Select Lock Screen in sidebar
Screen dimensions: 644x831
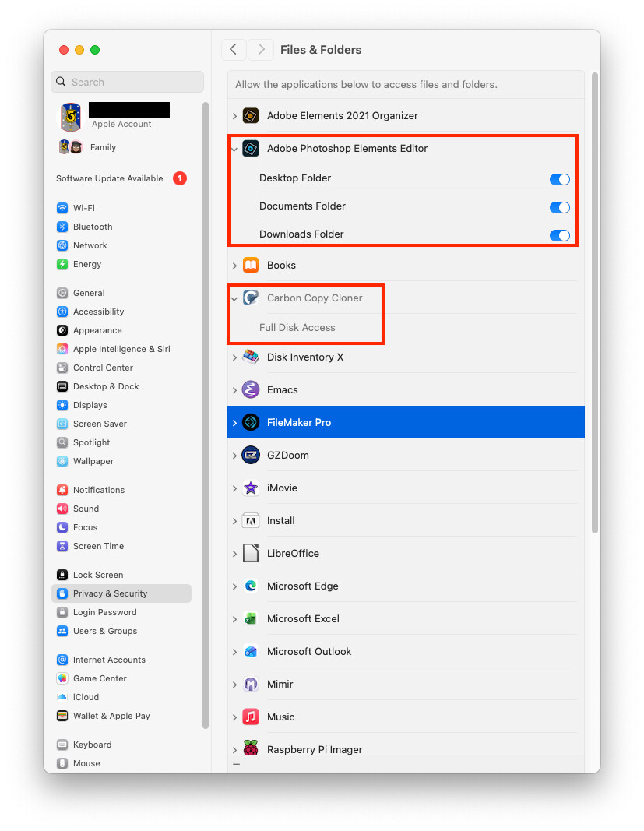click(x=97, y=575)
